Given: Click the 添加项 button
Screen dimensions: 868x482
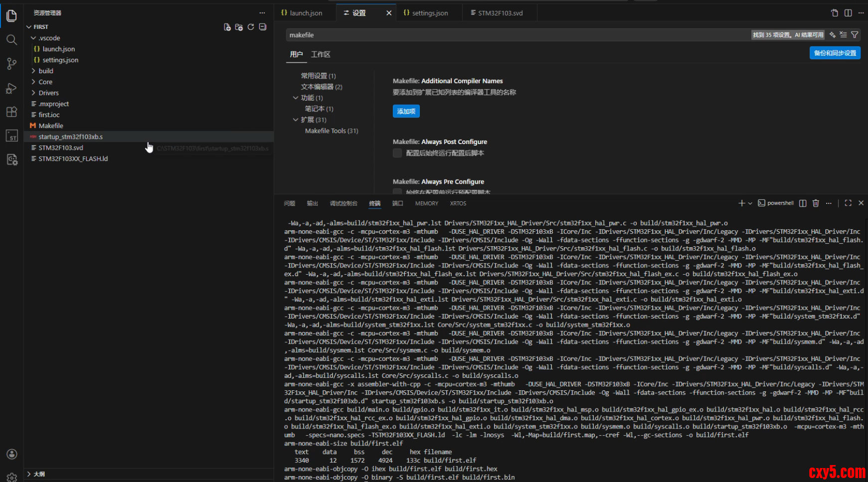Looking at the screenshot, I should pos(406,111).
